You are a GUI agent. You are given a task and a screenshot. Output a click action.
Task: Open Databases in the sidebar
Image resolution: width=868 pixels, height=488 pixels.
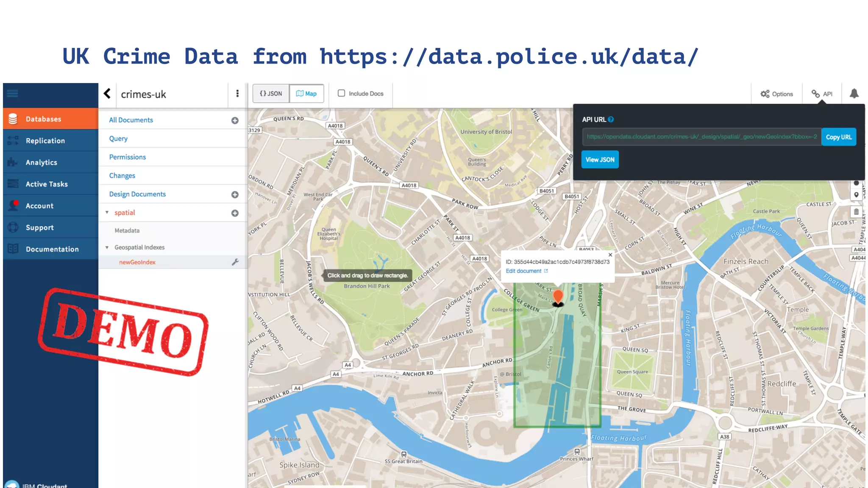(x=50, y=119)
